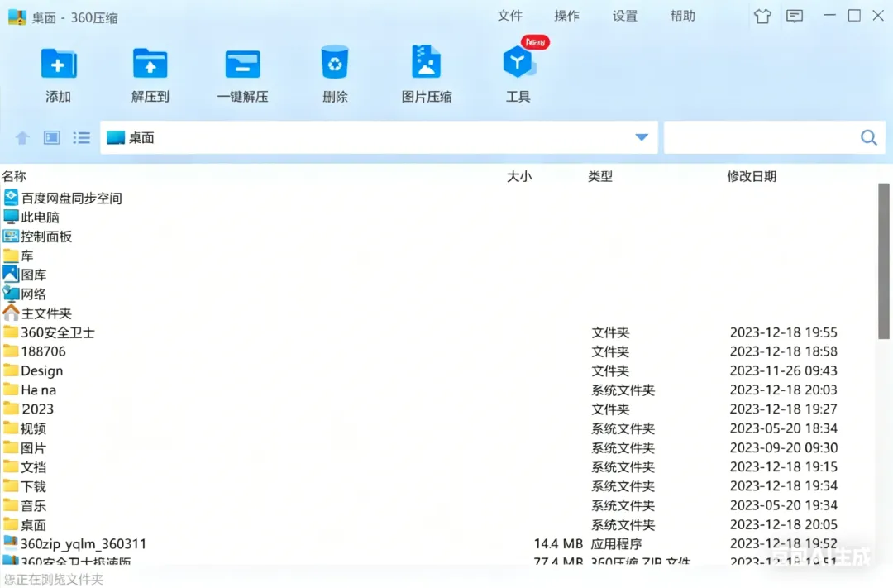This screenshot has width=893, height=588.
Task: Select the 360zip_yqlm_360311 application icon
Action: point(11,543)
